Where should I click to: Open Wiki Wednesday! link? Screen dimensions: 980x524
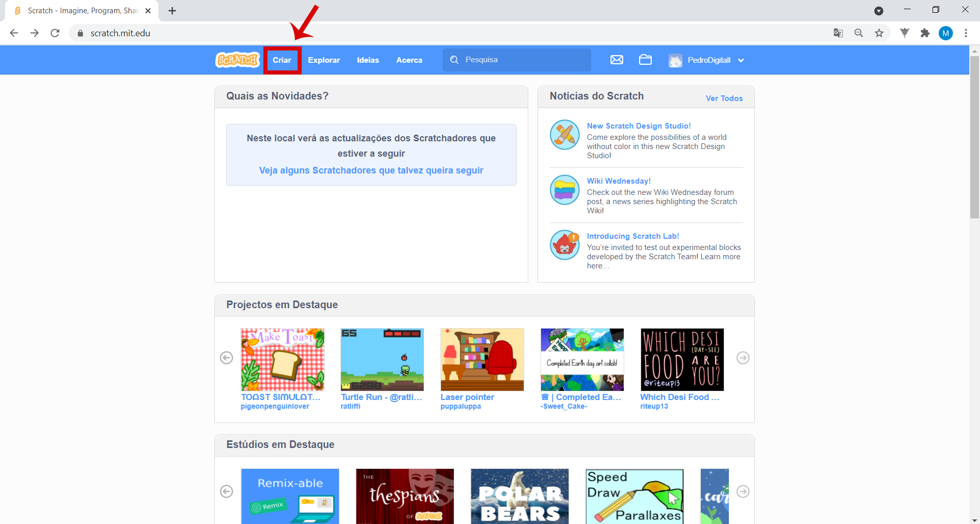619,181
